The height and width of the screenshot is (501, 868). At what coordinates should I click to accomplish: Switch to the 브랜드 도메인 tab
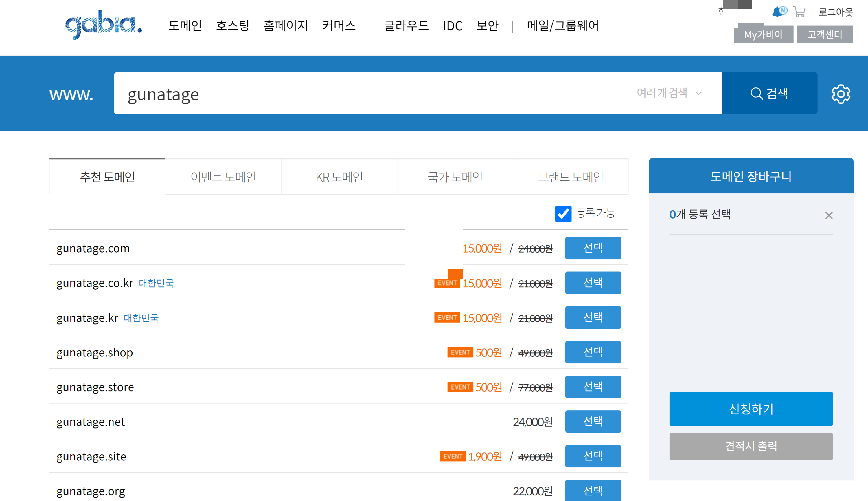click(x=570, y=177)
